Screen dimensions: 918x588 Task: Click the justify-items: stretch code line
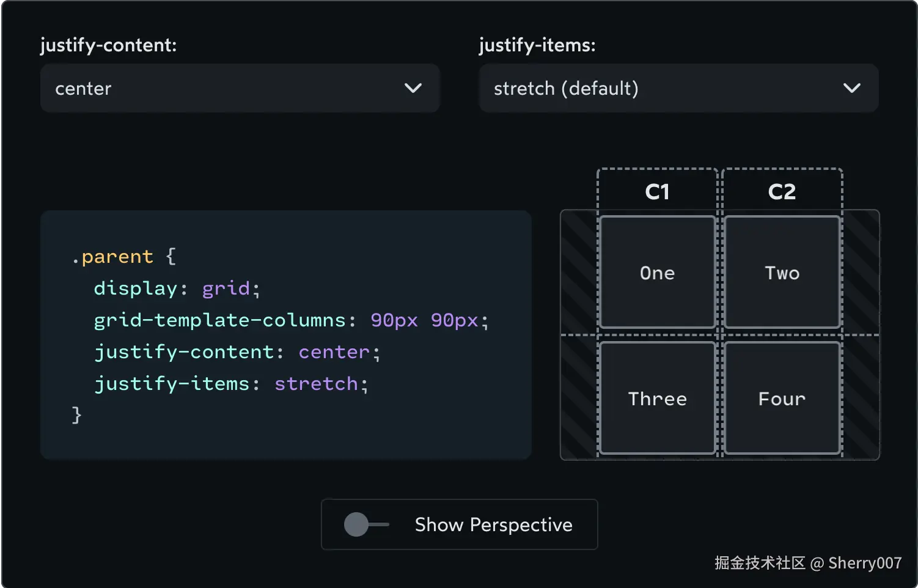231,384
